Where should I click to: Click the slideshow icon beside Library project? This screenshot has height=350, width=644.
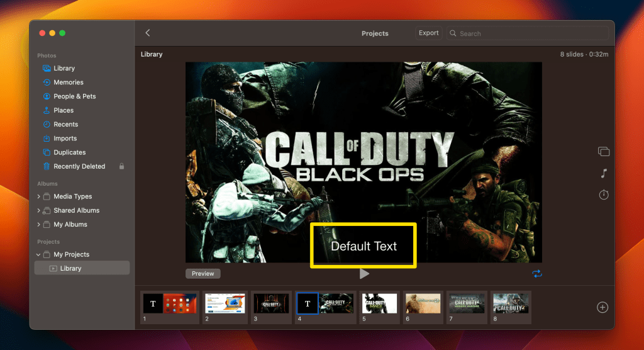pyautogui.click(x=53, y=269)
